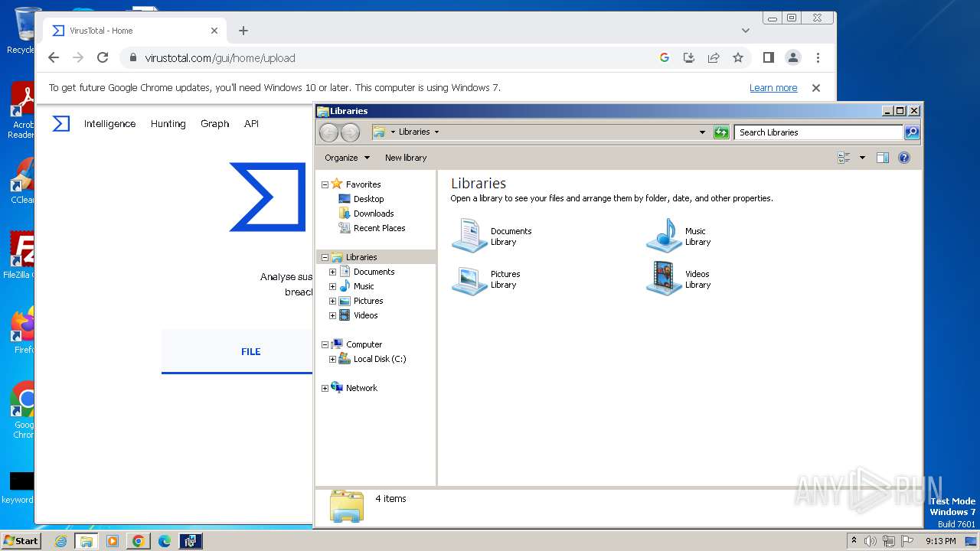Refresh the Libraries address bar
This screenshot has width=980, height=551.
(721, 132)
